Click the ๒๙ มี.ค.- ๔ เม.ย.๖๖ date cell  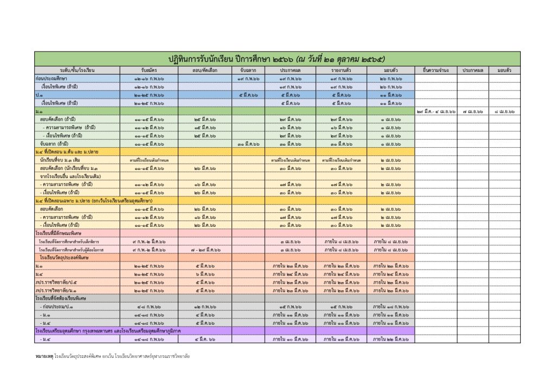436,112
